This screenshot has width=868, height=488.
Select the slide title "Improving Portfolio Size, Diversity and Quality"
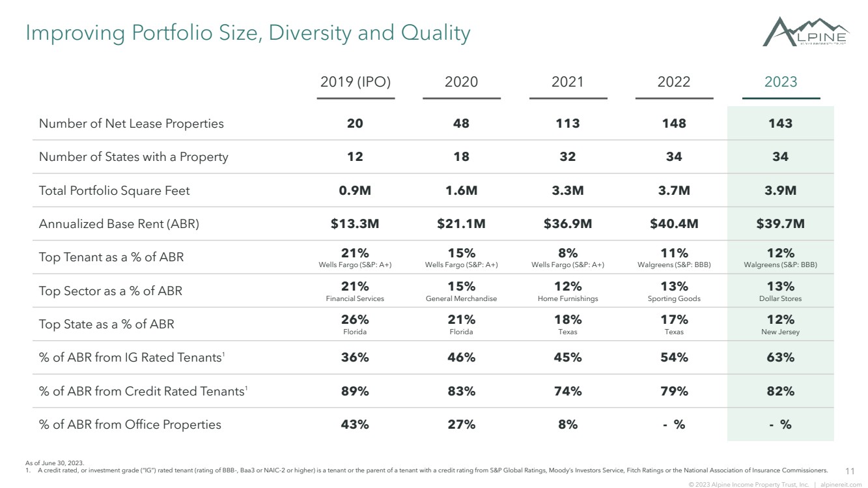pos(248,33)
